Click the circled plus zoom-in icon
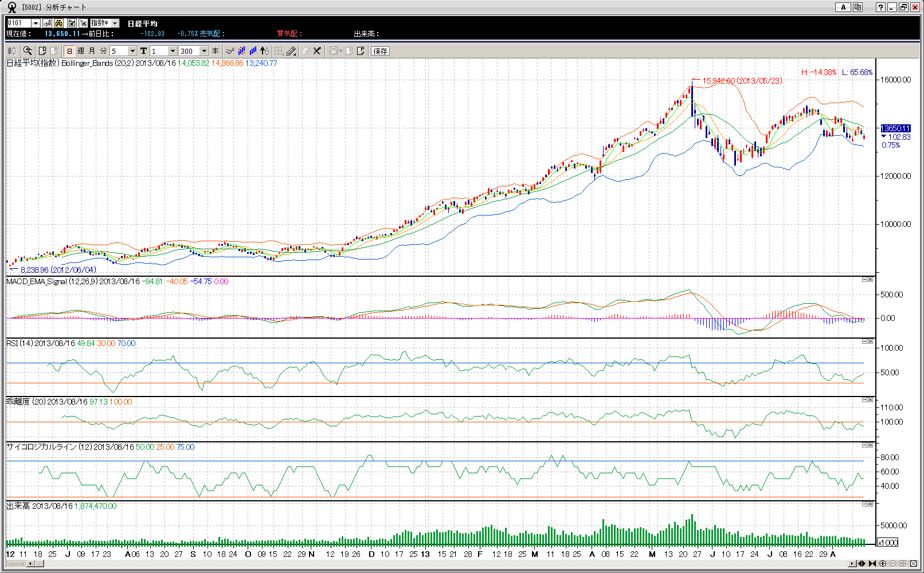 883,564
